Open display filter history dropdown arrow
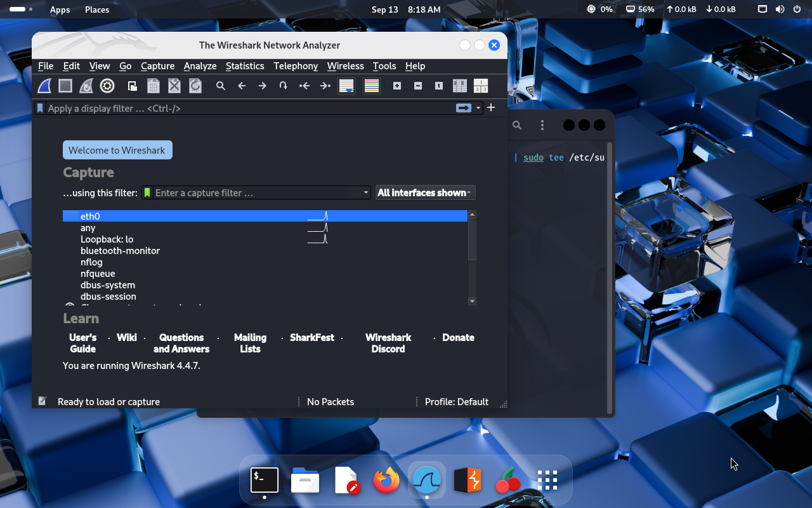Screen dimensions: 812x508 478,109
